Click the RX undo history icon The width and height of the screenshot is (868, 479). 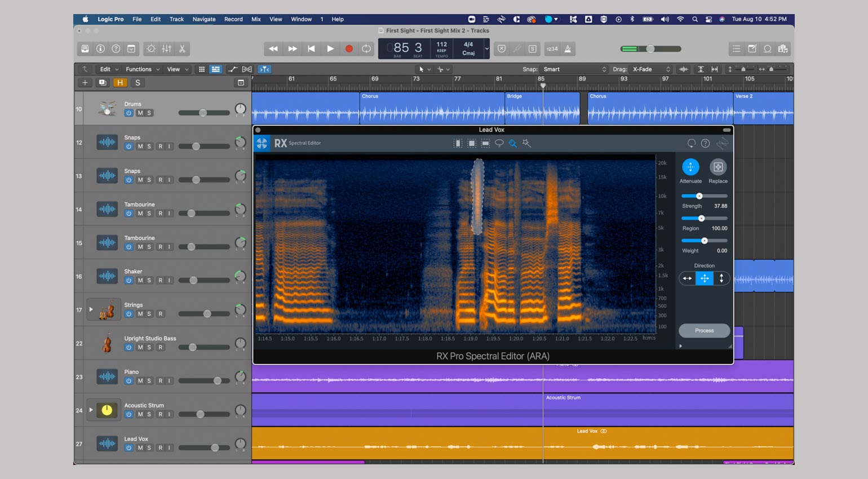tap(692, 143)
